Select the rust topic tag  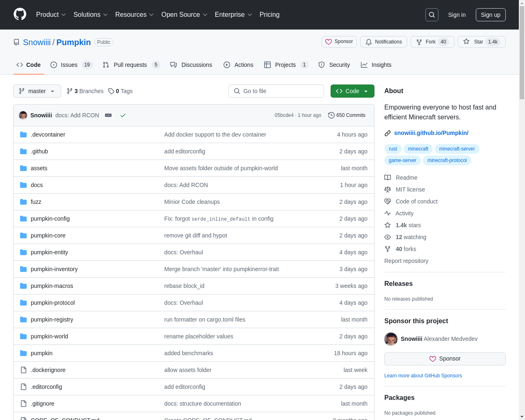pos(393,149)
